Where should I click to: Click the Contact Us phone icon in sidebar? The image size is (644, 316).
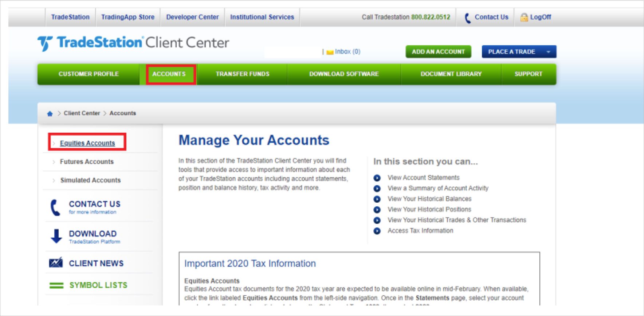55,207
